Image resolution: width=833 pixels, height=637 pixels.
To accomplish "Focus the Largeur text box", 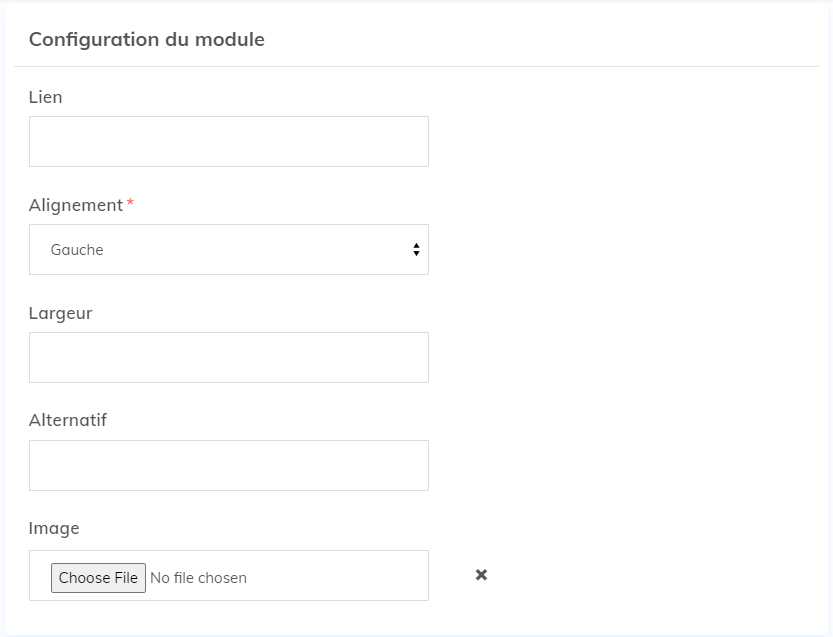I will click(x=228, y=356).
